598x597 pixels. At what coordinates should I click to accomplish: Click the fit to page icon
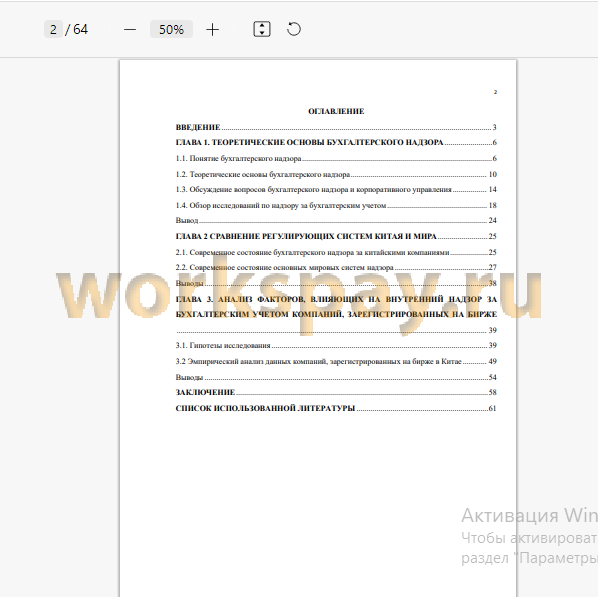click(x=262, y=29)
